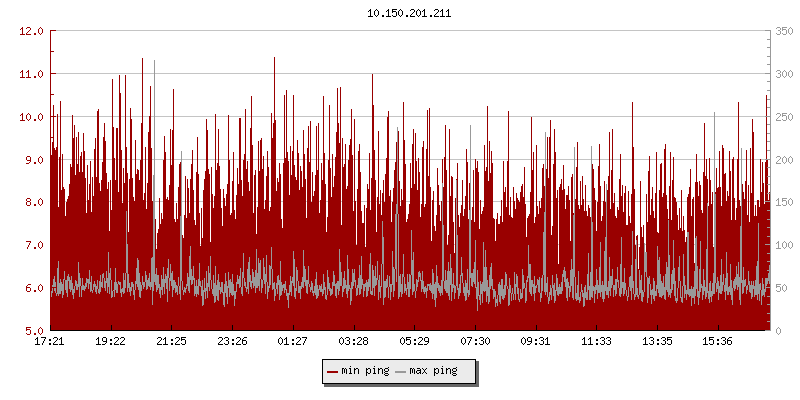
Task: Click the 10.0 left axis label
Action: click(x=33, y=117)
